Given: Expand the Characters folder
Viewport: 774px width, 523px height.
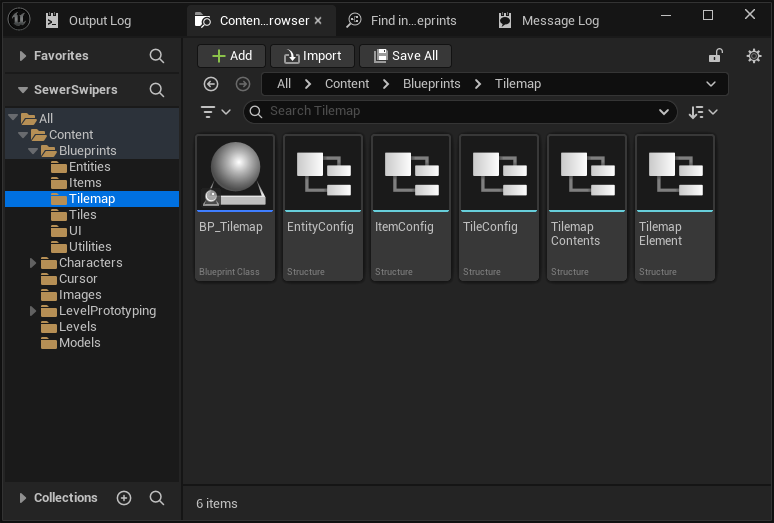Looking at the screenshot, I should point(33,263).
